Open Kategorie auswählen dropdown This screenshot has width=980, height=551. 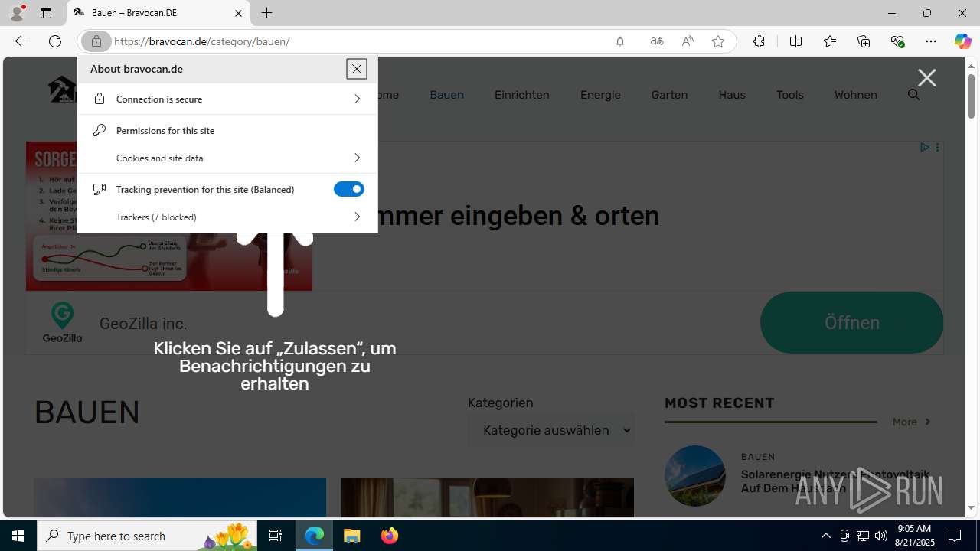click(551, 430)
